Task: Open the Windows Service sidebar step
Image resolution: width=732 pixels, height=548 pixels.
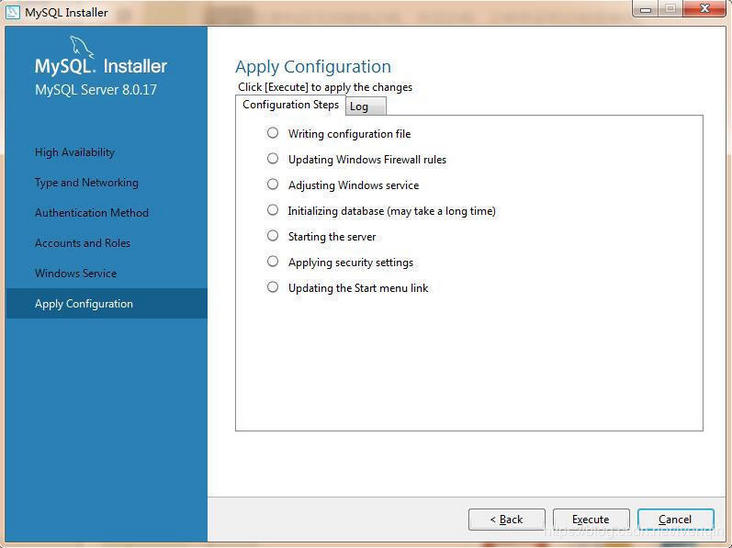Action: click(76, 274)
